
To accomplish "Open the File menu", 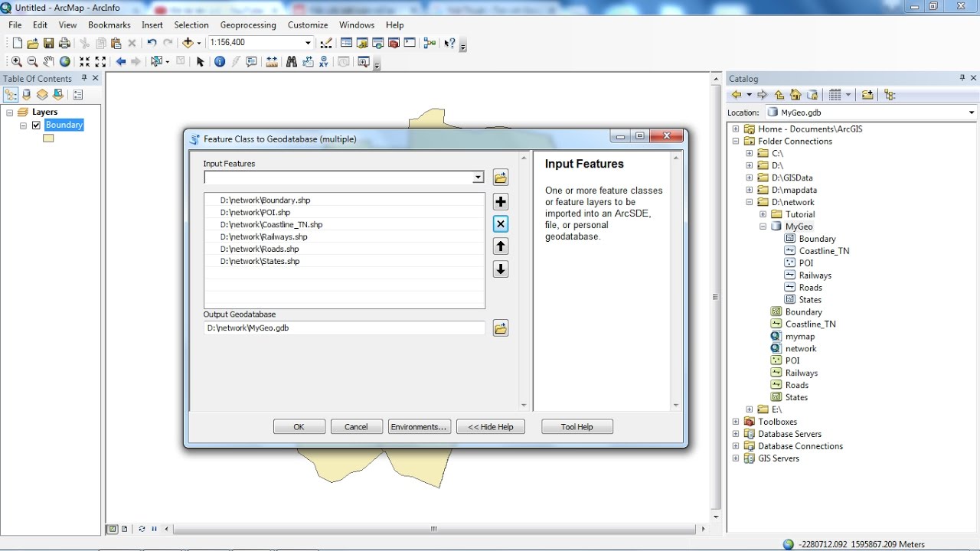I will coord(15,24).
